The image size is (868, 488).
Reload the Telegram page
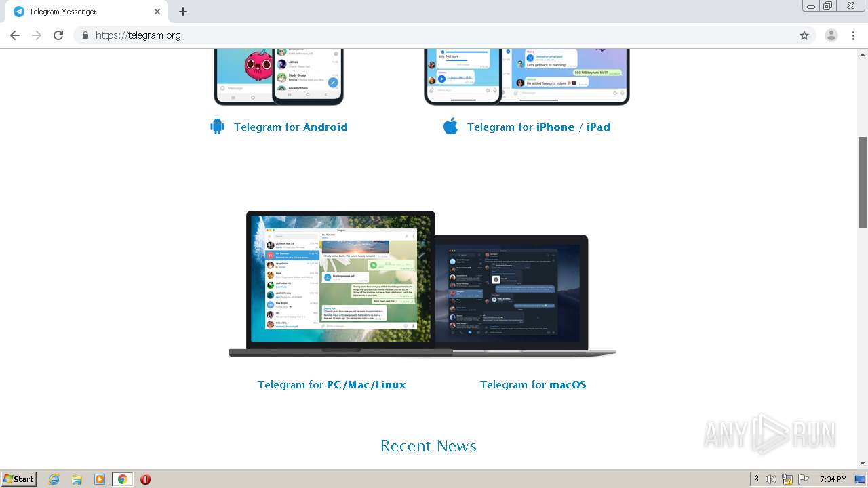tap(58, 35)
